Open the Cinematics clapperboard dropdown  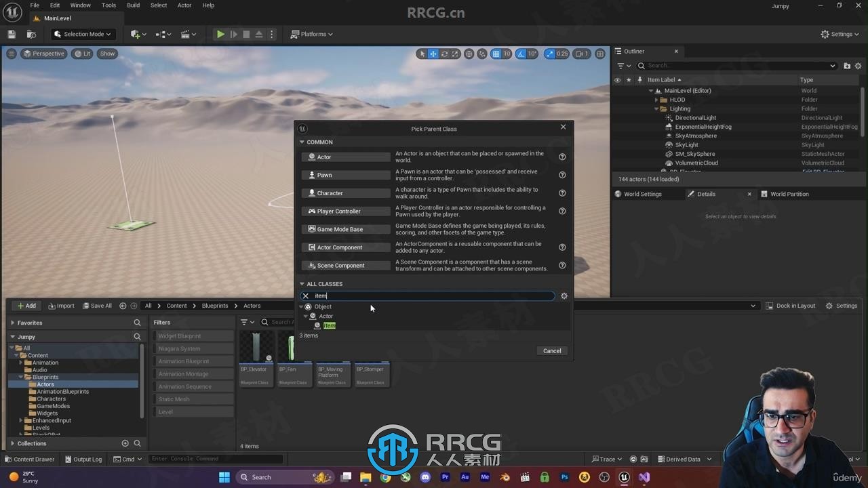click(x=188, y=34)
